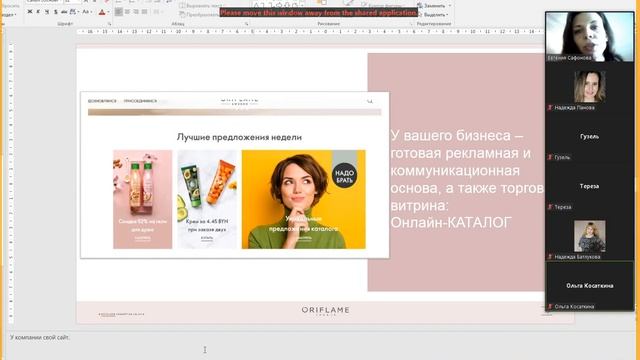Justify the paragraph text
The width and height of the screenshot is (640, 360).
click(x=144, y=12)
